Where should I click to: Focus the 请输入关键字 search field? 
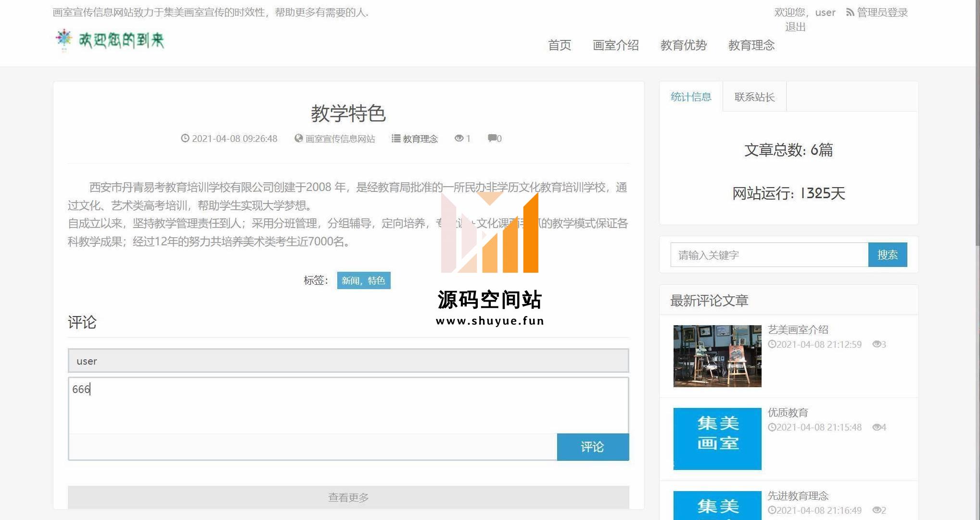769,255
